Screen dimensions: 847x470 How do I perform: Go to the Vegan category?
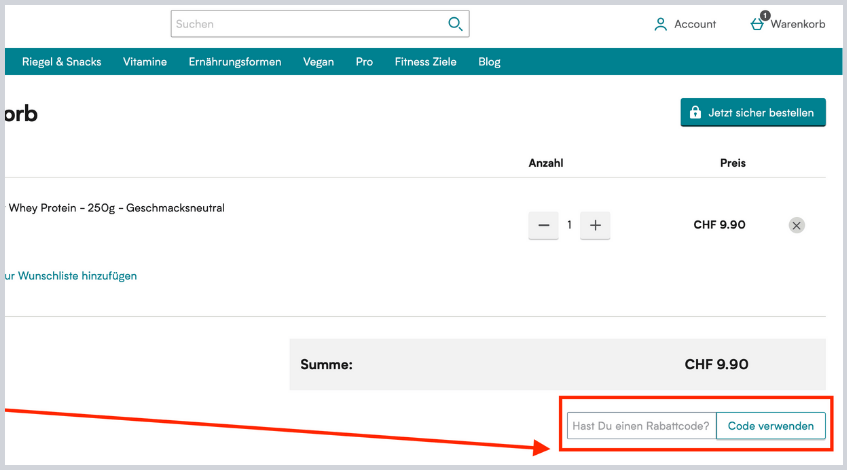(x=318, y=62)
